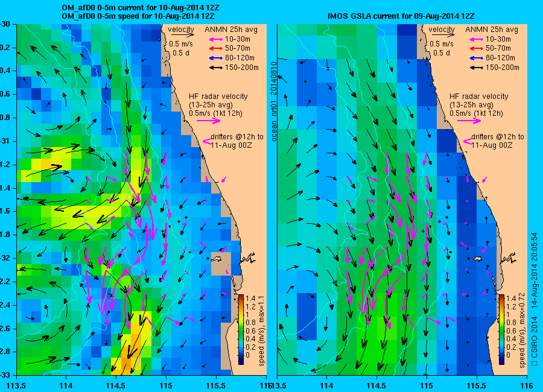Click the '0.5m/s (1kt 12h)' text, OM_afD0 panel
This screenshot has width=543, height=392.
(216, 113)
